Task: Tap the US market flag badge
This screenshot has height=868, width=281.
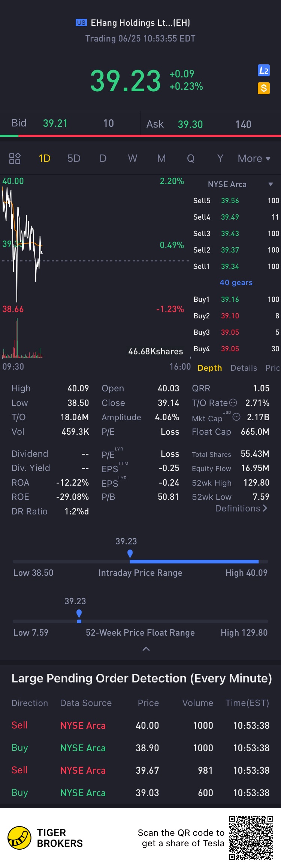Action: 81,23
